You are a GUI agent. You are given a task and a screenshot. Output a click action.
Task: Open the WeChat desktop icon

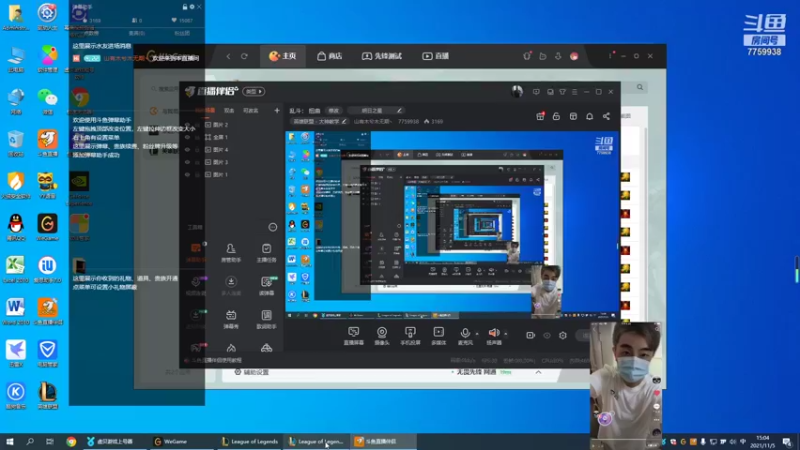47,99
